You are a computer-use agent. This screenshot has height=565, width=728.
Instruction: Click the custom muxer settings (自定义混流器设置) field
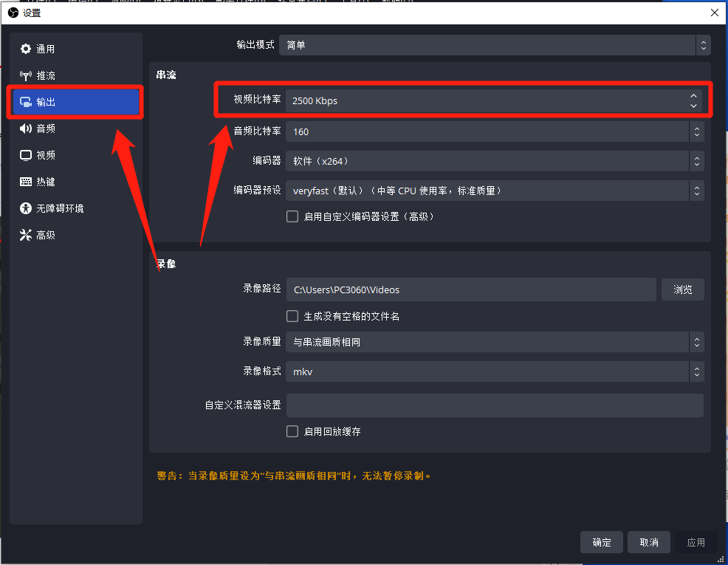494,405
